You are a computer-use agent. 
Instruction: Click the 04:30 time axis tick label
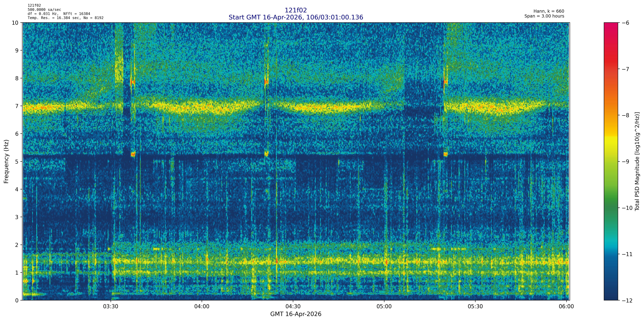(x=293, y=306)
